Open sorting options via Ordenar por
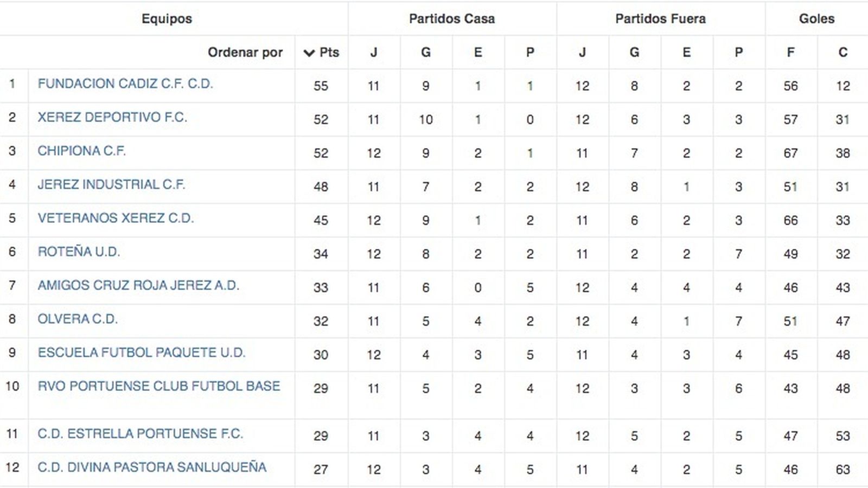 point(245,53)
